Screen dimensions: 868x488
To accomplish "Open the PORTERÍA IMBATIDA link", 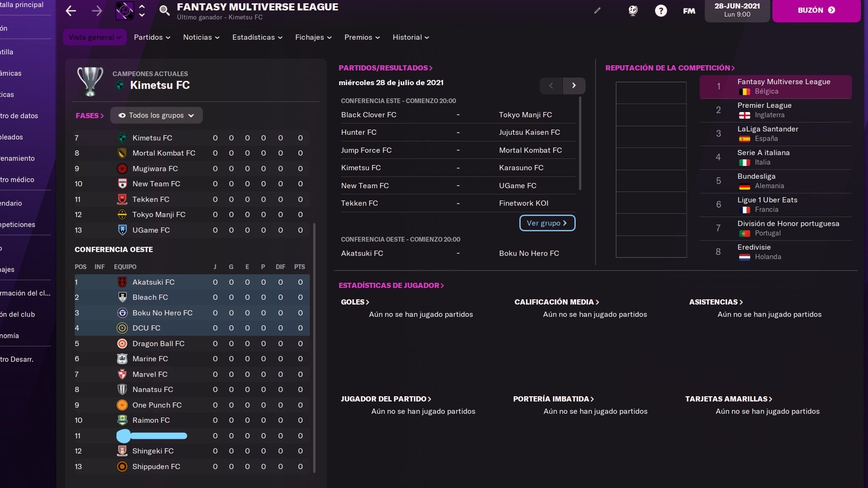I will [553, 399].
